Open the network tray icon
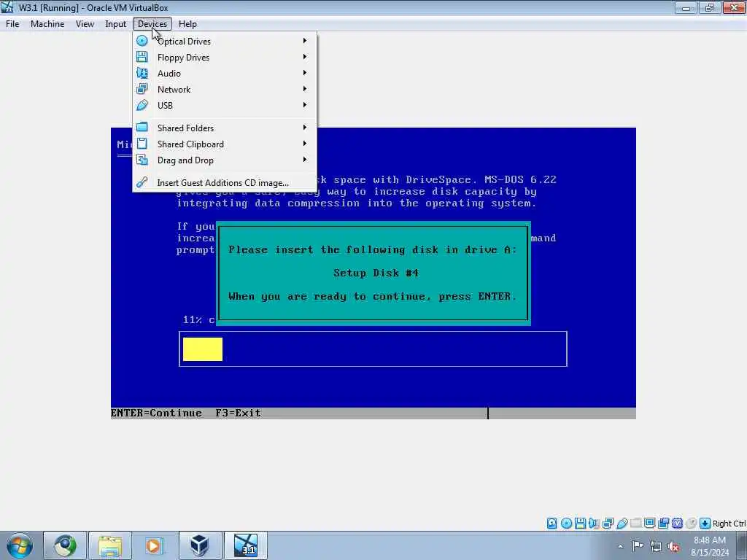 [656, 546]
